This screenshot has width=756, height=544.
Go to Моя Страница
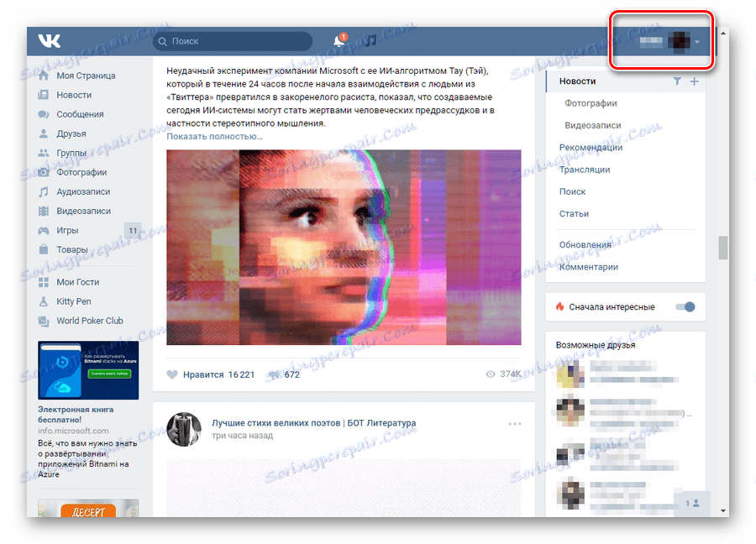tap(86, 76)
